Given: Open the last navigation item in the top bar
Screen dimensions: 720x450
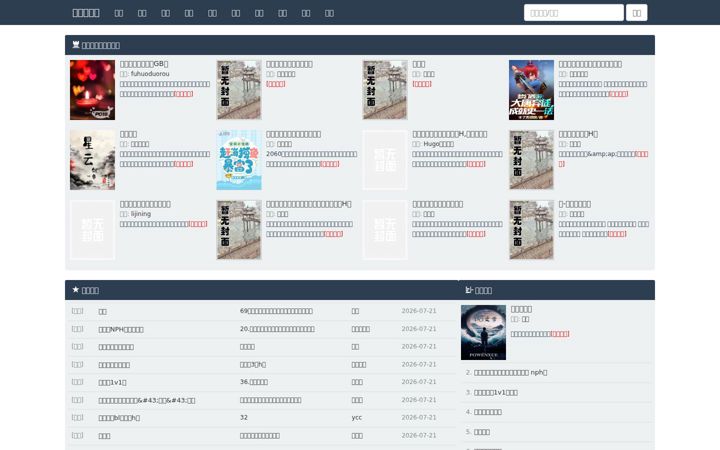Looking at the screenshot, I should (x=330, y=13).
